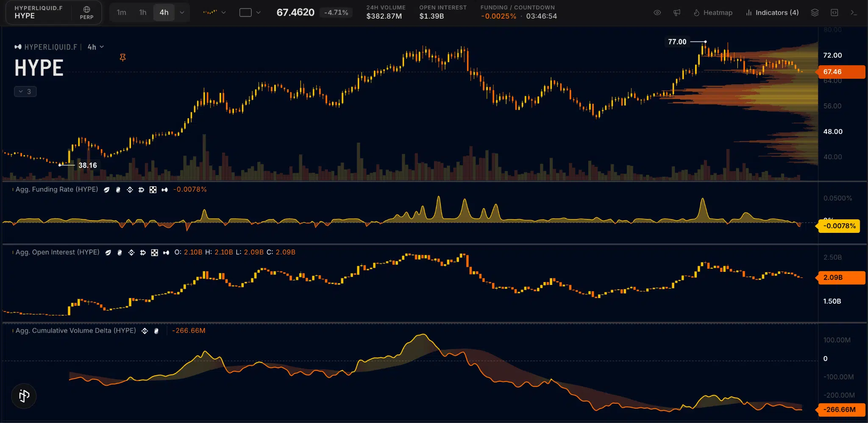Open the chart layout rectangle dropdown
The height and width of the screenshot is (423, 868).
(250, 12)
